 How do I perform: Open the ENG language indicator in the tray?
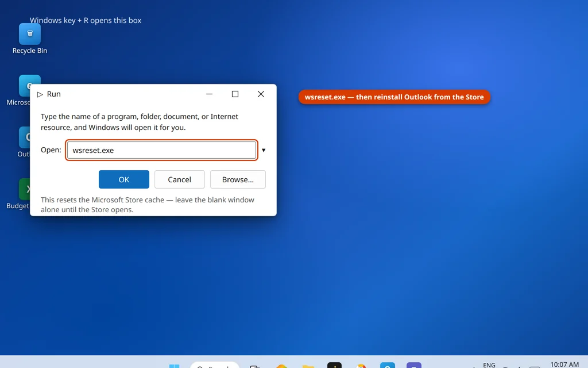pyautogui.click(x=489, y=365)
